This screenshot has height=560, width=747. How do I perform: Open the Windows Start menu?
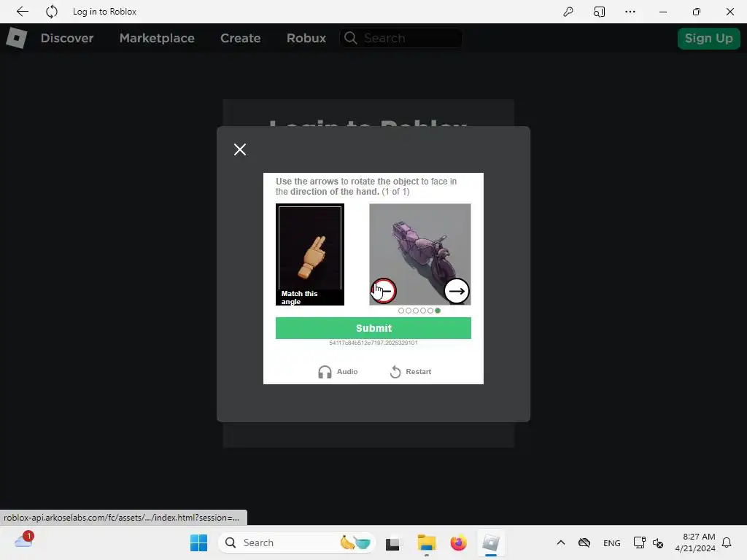click(x=198, y=542)
